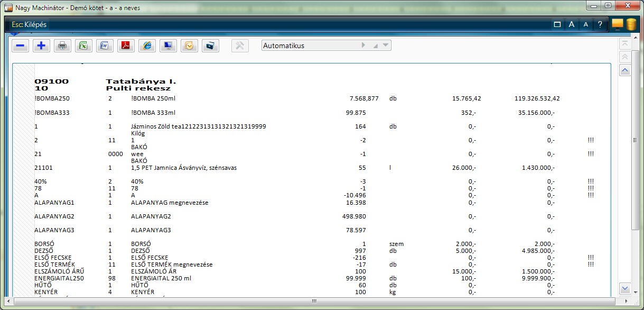Viewport: 644px width, 310px height.
Task: Click the right arrow in Automatikus box
Action: [x=363, y=45]
